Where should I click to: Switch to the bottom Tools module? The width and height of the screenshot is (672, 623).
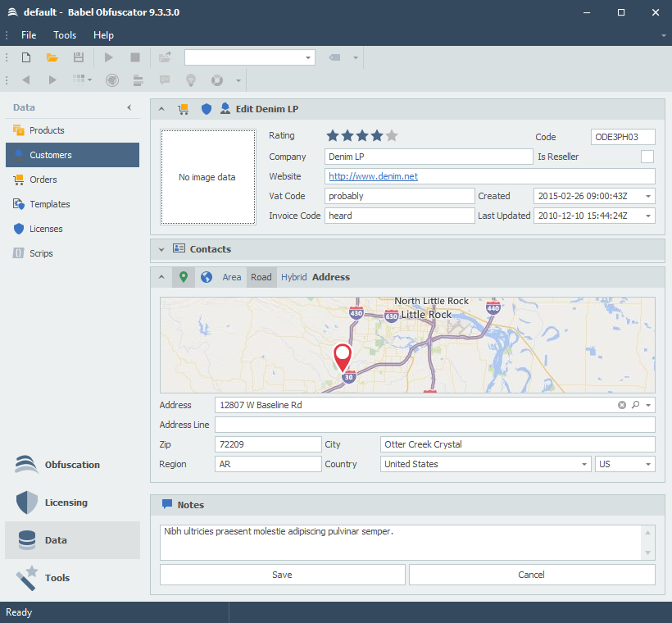click(x=72, y=578)
